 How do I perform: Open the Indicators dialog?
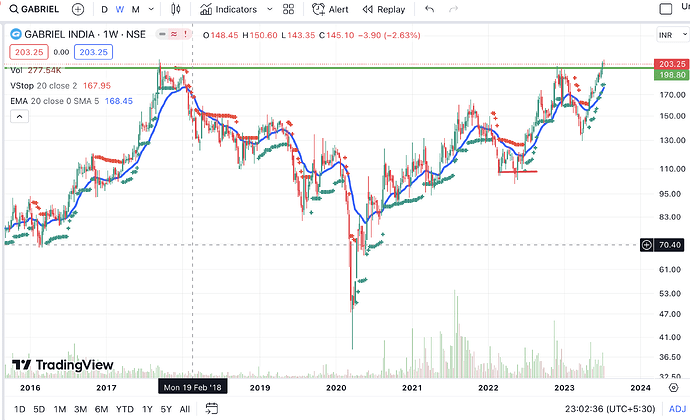click(x=228, y=9)
